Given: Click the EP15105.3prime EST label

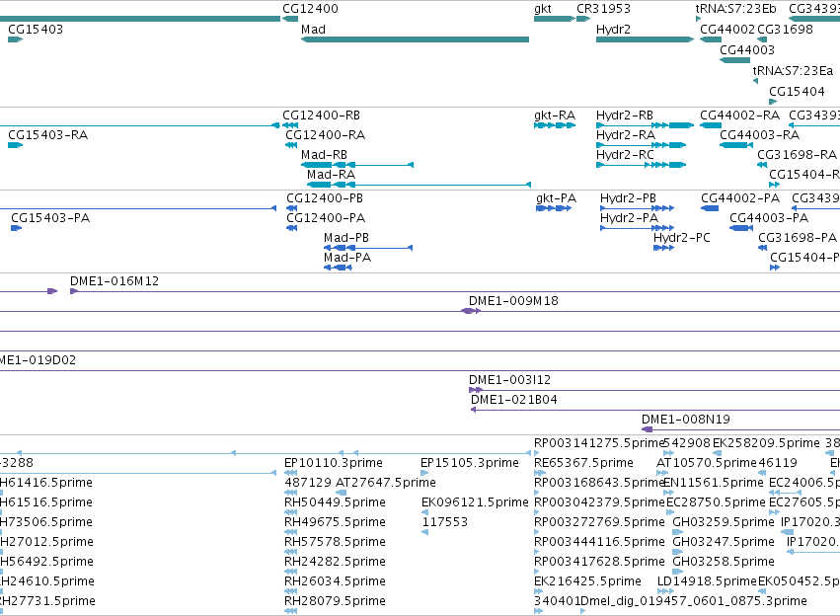Looking at the screenshot, I should tap(470, 463).
